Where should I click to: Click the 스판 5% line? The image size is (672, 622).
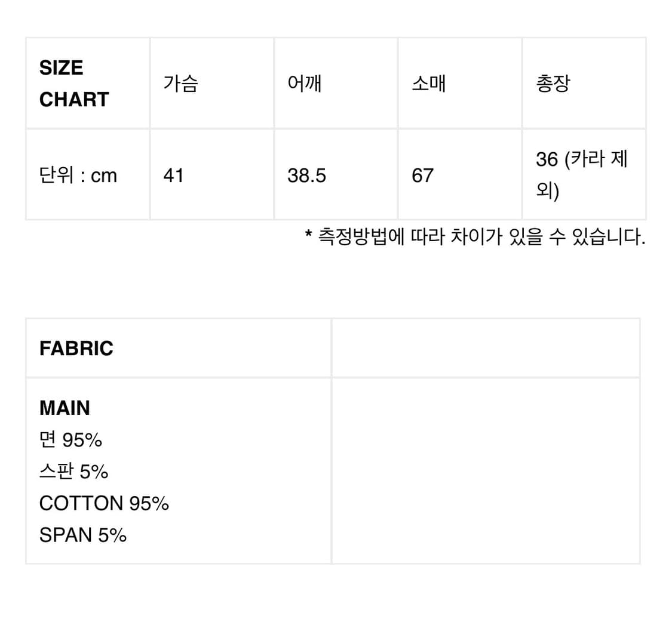(73, 472)
